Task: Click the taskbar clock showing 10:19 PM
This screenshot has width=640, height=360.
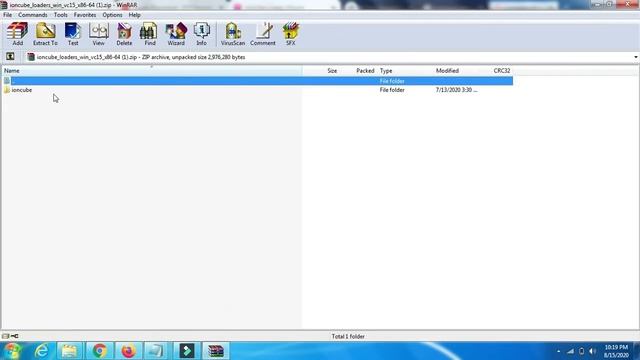Action: point(616,351)
